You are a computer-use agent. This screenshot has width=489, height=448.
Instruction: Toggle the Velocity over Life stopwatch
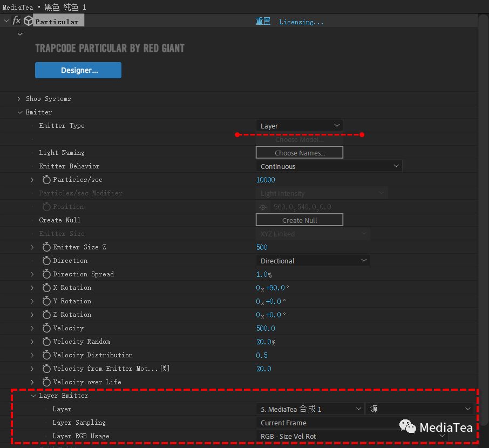coord(46,382)
